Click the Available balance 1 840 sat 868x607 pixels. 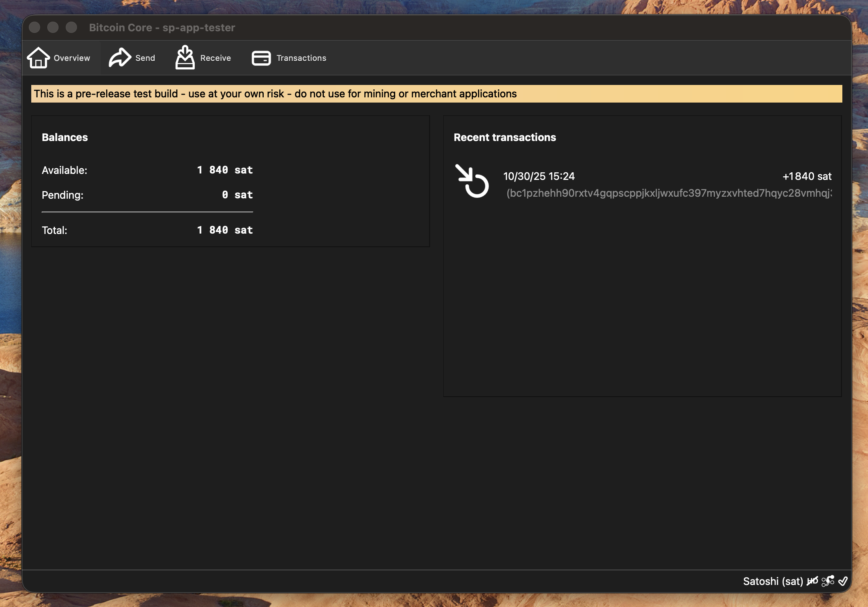225,170
